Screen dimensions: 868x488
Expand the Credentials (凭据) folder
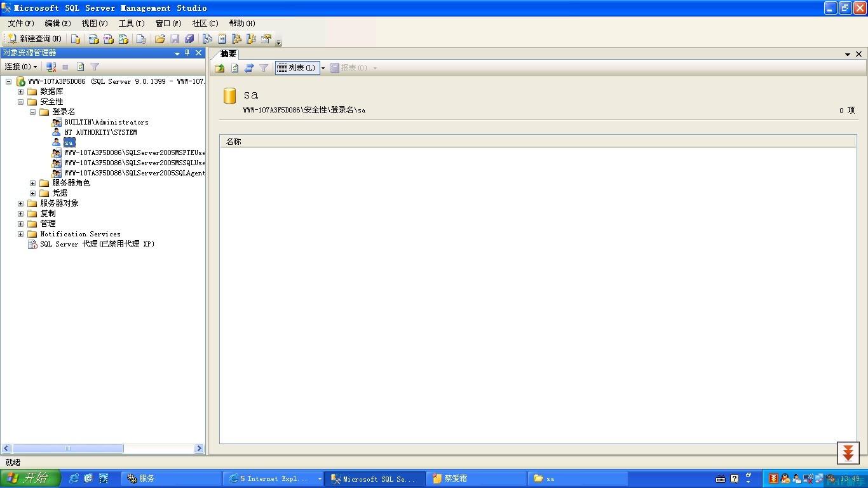[x=32, y=193]
